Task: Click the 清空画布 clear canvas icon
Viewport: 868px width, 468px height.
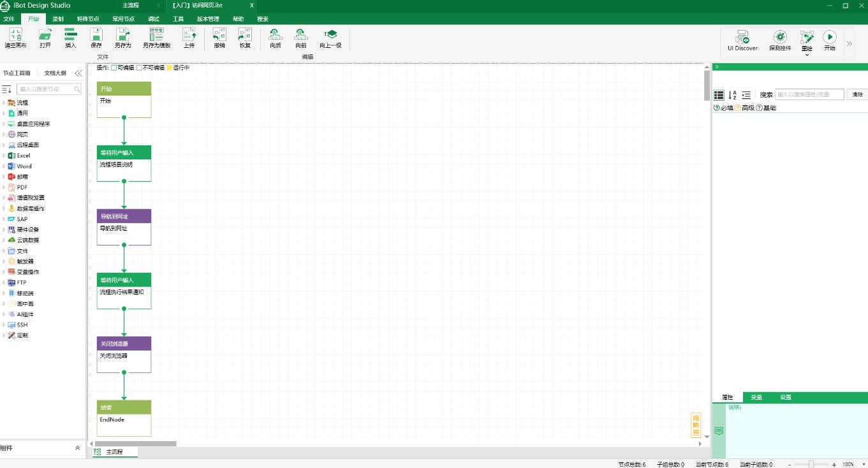Action: point(16,34)
